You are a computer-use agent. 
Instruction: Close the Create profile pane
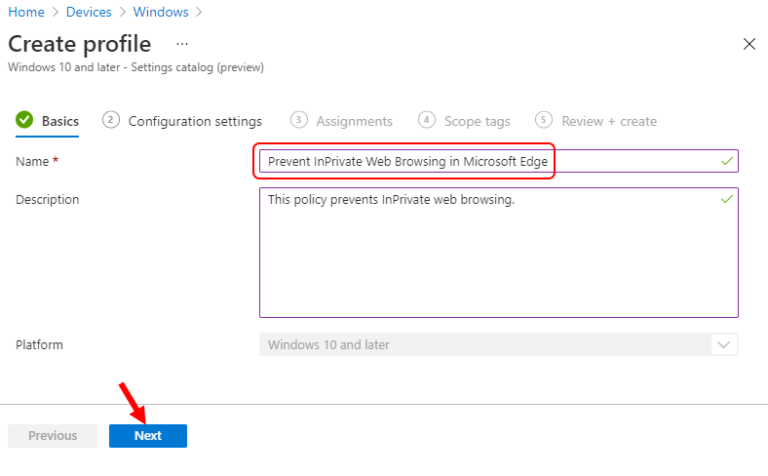tap(749, 44)
